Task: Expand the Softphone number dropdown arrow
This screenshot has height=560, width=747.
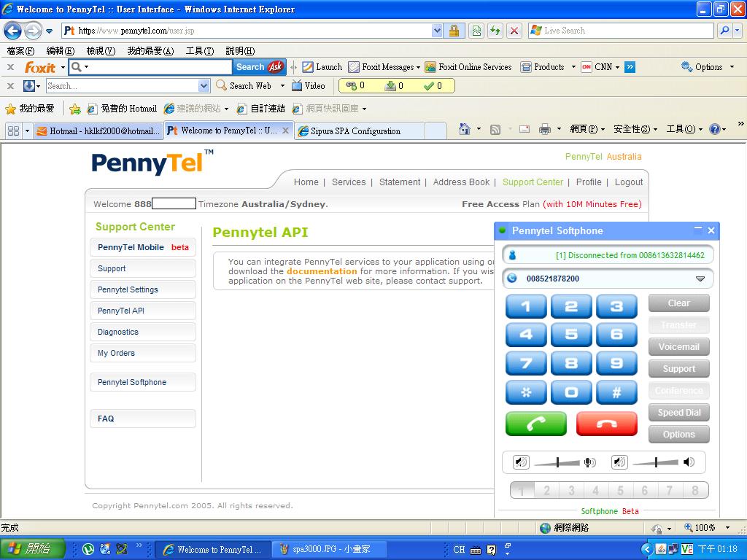Action: pos(700,279)
